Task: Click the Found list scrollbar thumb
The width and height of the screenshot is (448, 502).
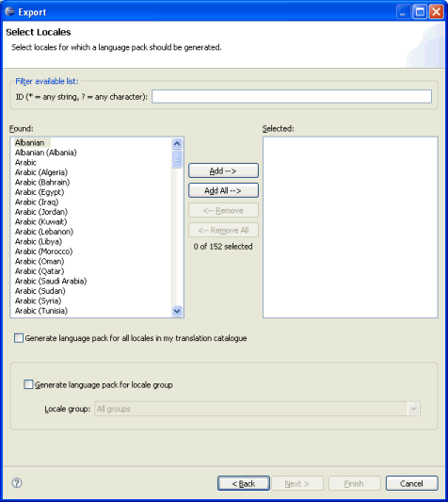Action: coord(177,159)
